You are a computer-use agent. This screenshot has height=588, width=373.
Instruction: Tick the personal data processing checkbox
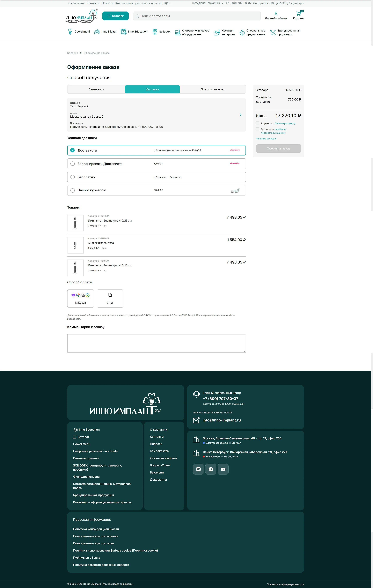pos(258,129)
